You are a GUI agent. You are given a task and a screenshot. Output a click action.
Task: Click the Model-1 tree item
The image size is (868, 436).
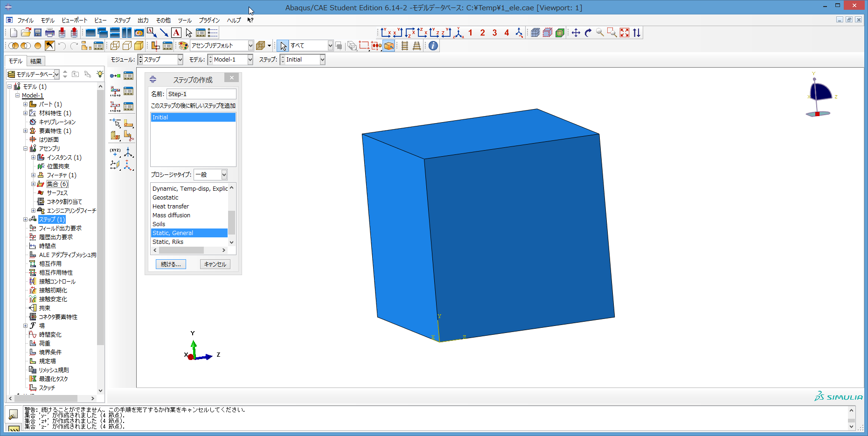pyautogui.click(x=33, y=96)
